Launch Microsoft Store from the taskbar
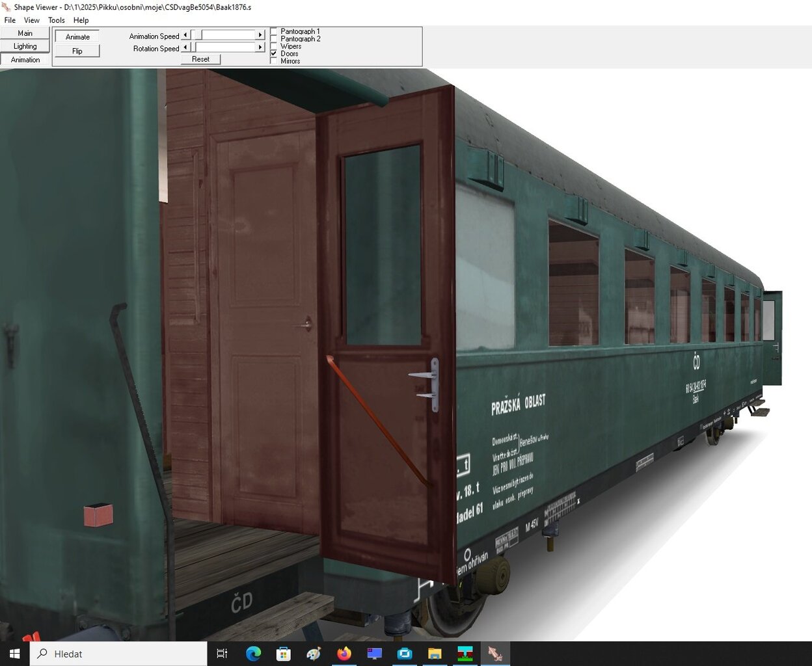The image size is (812, 666). [284, 653]
